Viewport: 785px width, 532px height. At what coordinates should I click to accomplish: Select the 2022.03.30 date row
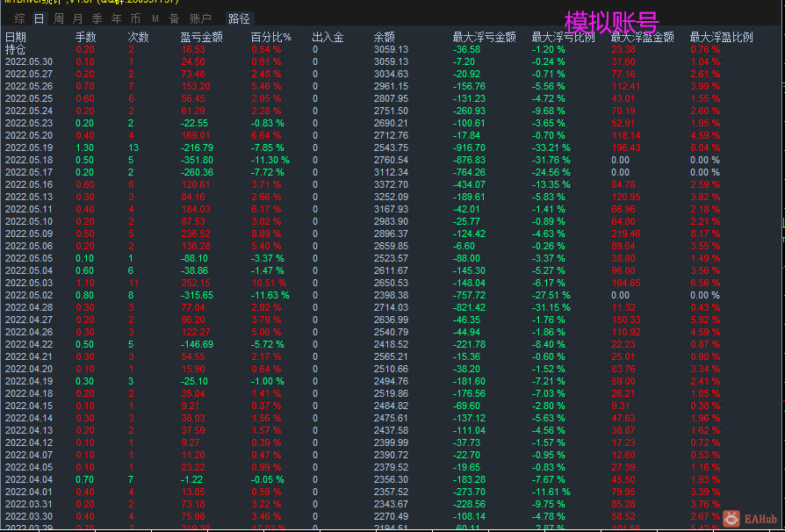(x=28, y=516)
